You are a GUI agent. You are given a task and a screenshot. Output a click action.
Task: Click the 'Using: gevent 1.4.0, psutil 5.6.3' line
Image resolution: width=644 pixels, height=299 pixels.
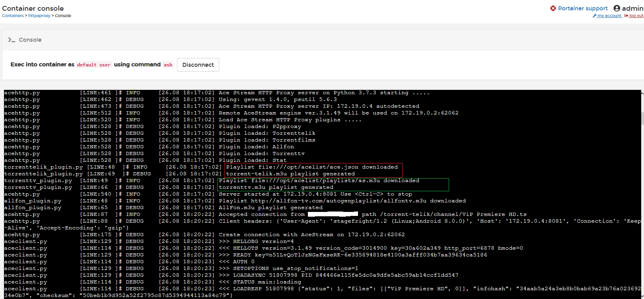pos(278,99)
